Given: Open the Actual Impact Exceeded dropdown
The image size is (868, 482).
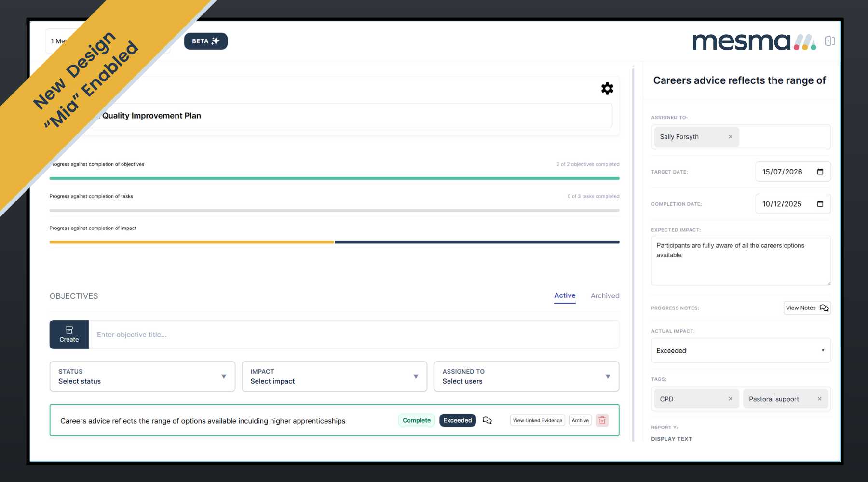Looking at the screenshot, I should (x=740, y=350).
